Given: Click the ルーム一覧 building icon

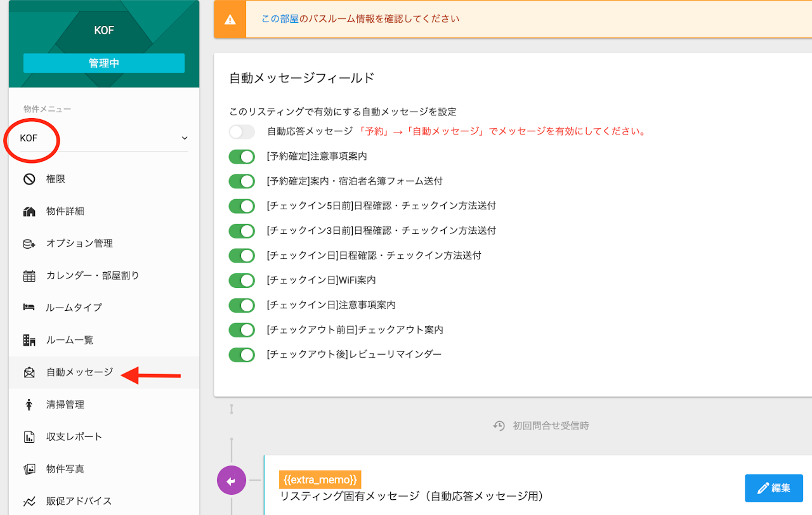Looking at the screenshot, I should point(29,341).
